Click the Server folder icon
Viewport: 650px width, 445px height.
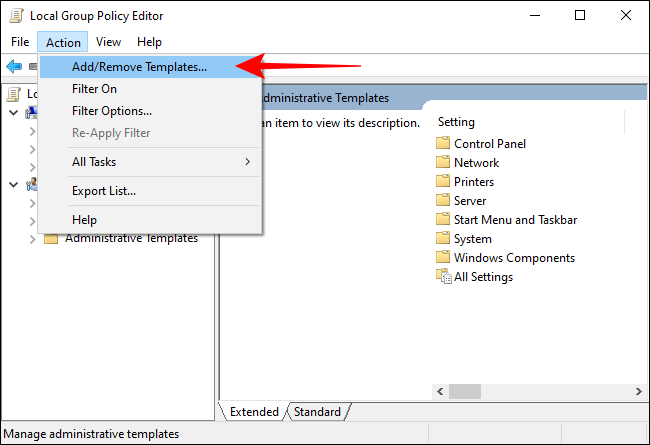click(443, 200)
